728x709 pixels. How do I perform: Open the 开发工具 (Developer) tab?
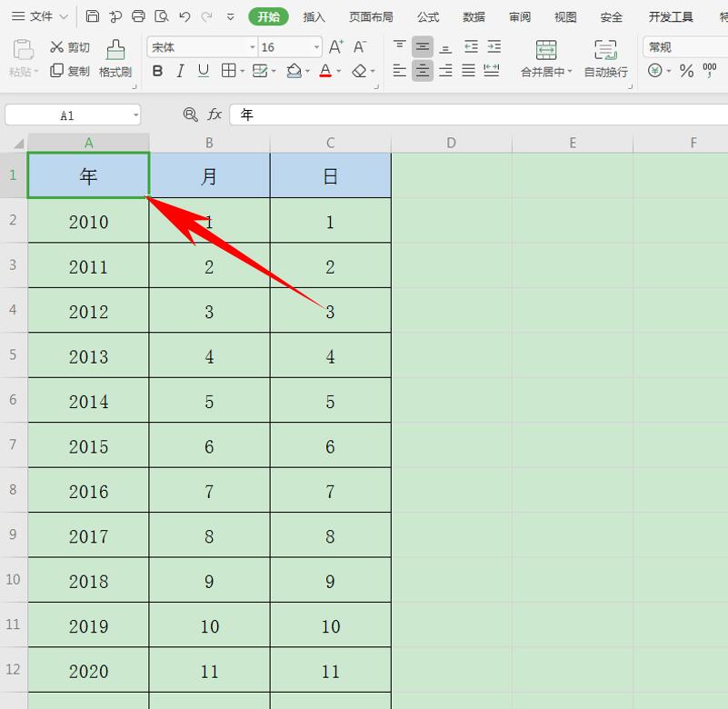pos(671,17)
